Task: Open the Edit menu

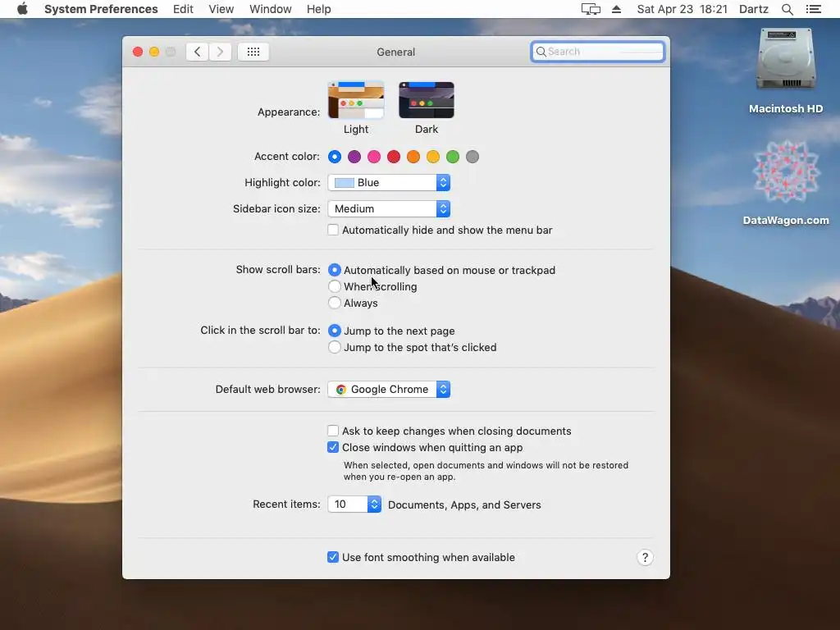Action: (x=183, y=9)
